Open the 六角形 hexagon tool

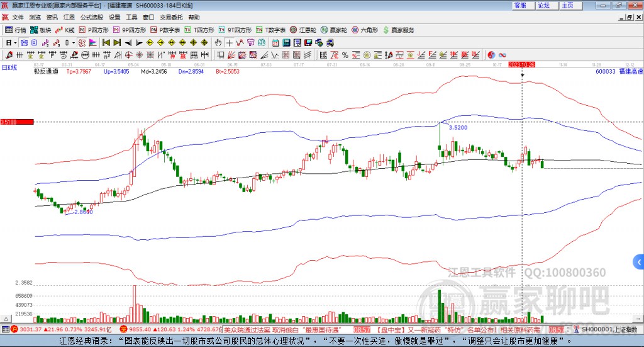(365, 30)
